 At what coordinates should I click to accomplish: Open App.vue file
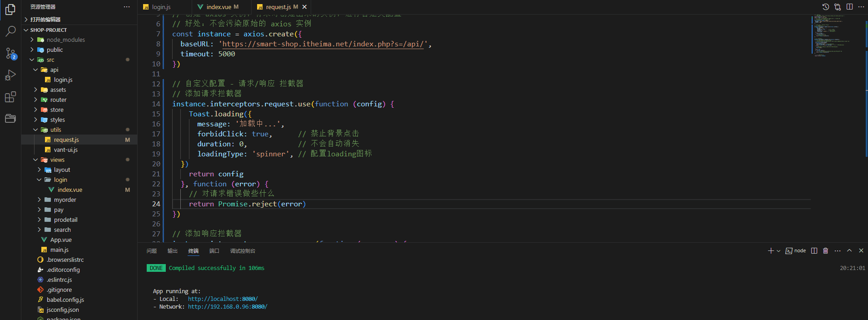pyautogui.click(x=79, y=240)
